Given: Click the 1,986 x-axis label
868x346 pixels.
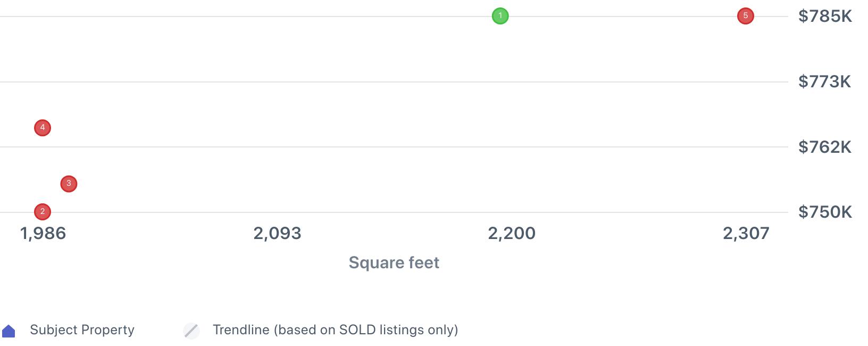Looking at the screenshot, I should [43, 233].
